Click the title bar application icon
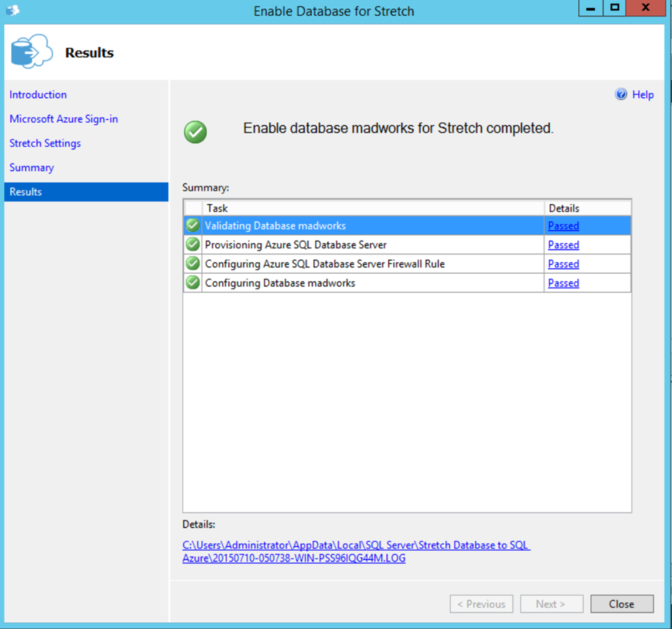The height and width of the screenshot is (629, 672). coord(13,10)
